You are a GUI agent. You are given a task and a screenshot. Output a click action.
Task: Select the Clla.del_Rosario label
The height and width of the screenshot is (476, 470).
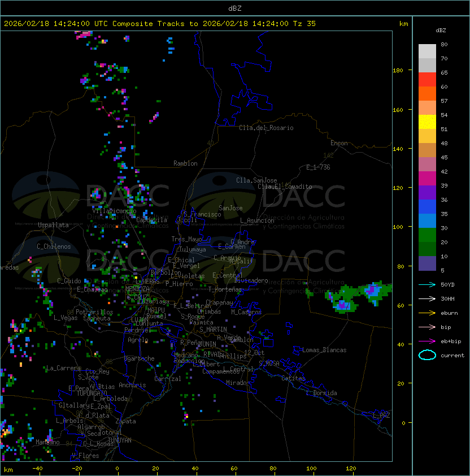click(266, 128)
